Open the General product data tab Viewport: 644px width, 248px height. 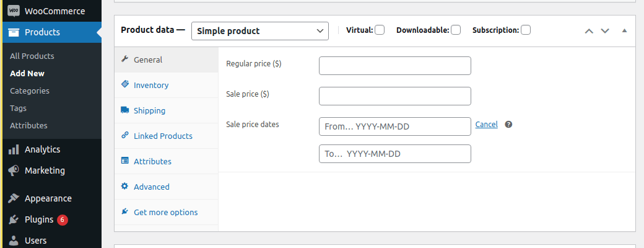tap(167, 60)
